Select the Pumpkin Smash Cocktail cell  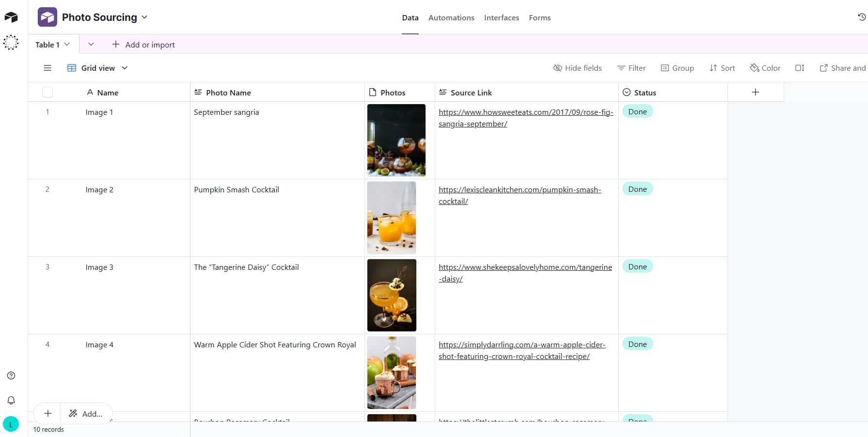pyautogui.click(x=277, y=218)
